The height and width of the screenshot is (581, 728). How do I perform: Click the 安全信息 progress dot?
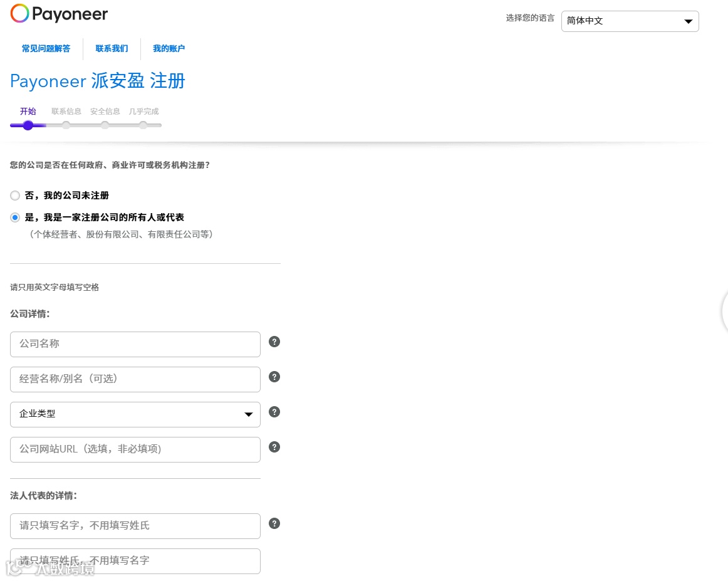pyautogui.click(x=105, y=125)
